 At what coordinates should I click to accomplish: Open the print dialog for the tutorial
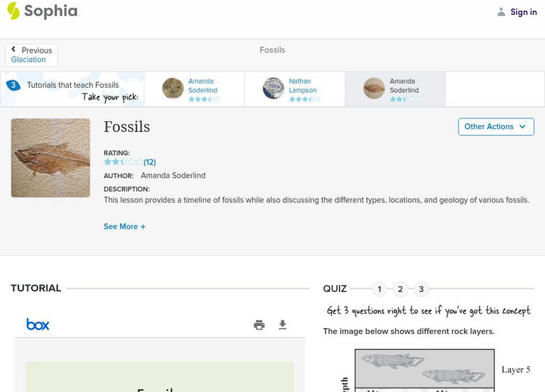[259, 325]
